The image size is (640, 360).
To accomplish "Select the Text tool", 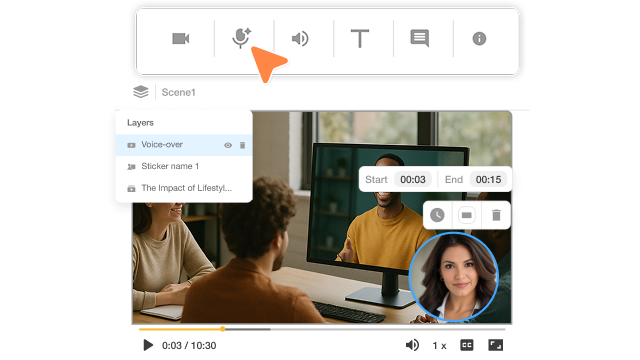I will pyautogui.click(x=360, y=38).
